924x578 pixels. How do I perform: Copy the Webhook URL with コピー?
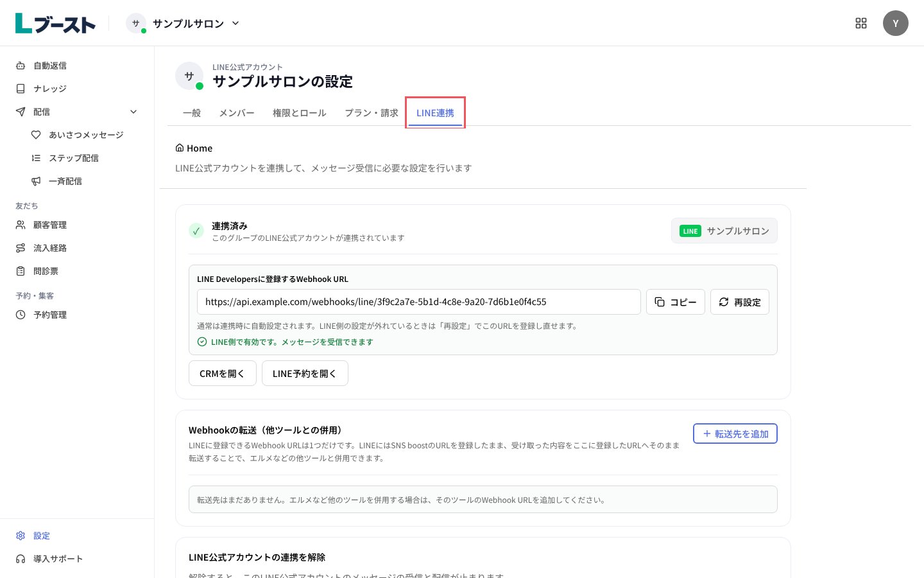click(x=676, y=302)
